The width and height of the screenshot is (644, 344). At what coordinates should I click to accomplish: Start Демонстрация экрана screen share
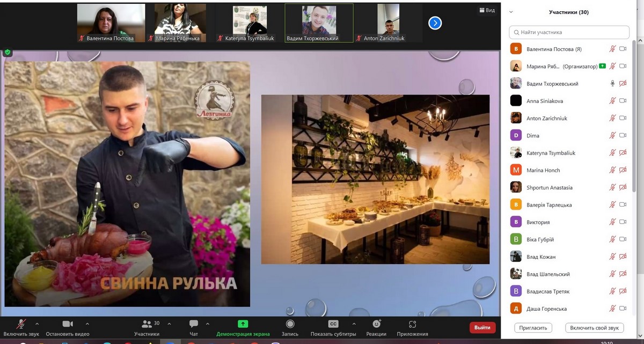243,324
